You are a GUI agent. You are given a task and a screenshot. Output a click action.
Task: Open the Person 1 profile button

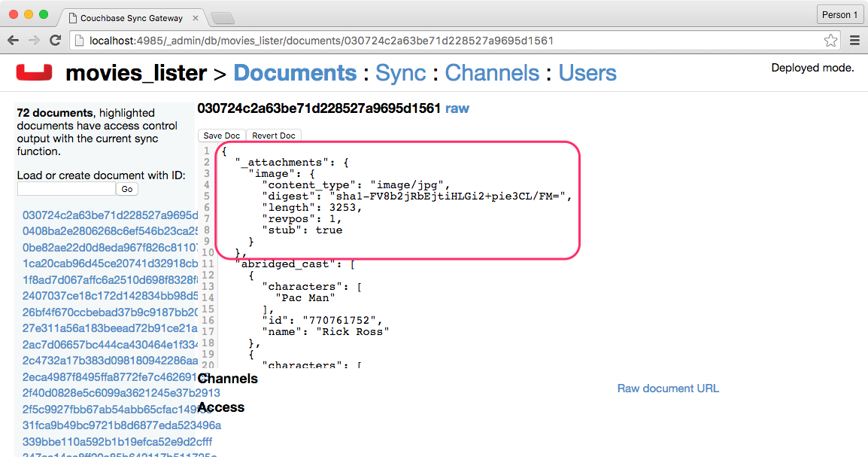(839, 14)
